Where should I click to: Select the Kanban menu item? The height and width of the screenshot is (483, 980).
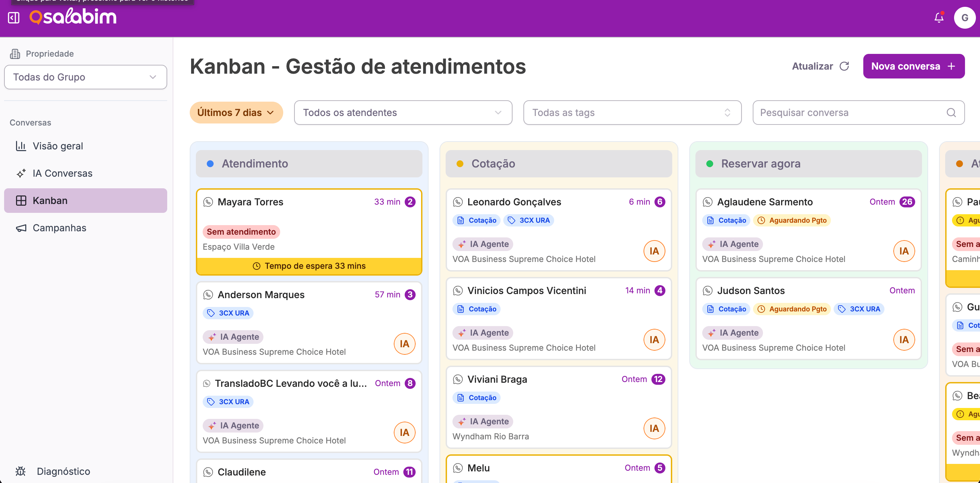click(x=86, y=201)
